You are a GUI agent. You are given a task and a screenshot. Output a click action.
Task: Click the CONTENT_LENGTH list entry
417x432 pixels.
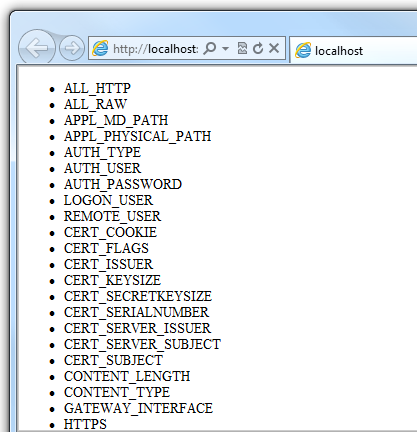pos(127,376)
